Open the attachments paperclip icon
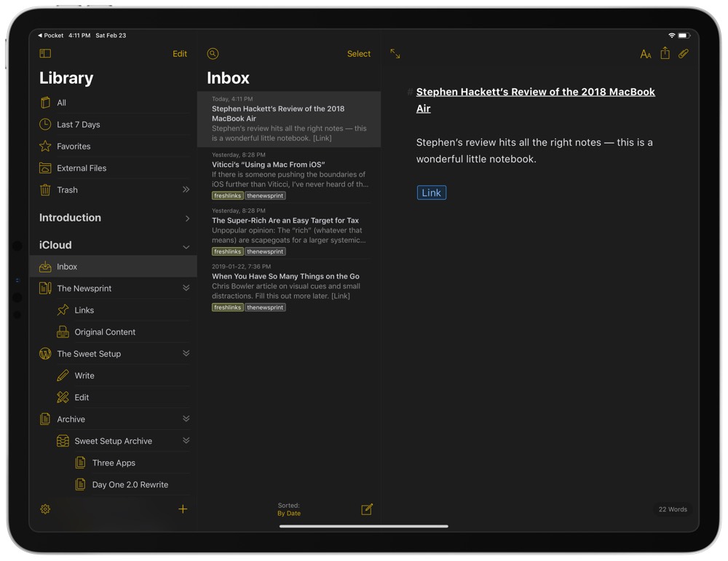The image size is (728, 561). (x=684, y=53)
